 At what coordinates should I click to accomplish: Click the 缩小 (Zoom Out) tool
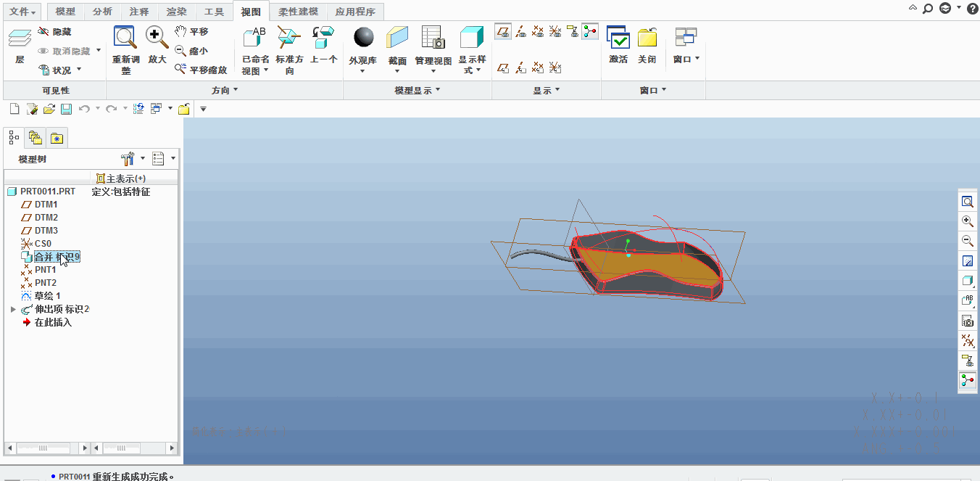tap(191, 51)
